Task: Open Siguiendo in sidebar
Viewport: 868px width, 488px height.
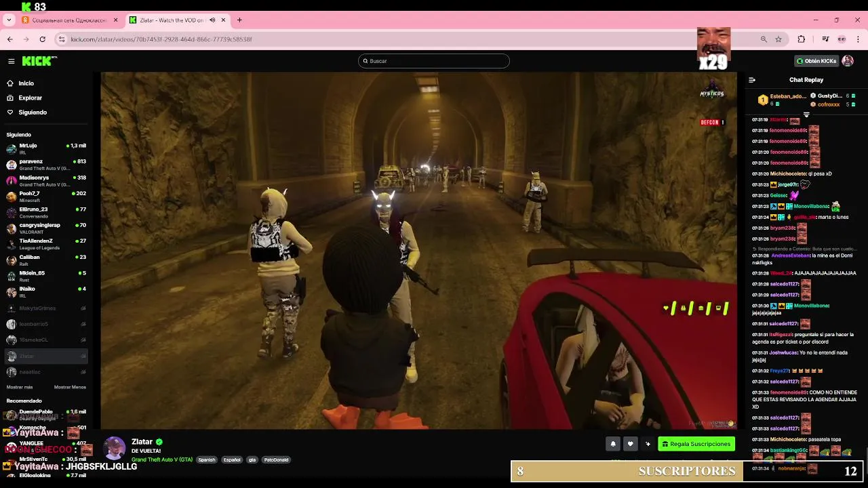Action: (33, 113)
